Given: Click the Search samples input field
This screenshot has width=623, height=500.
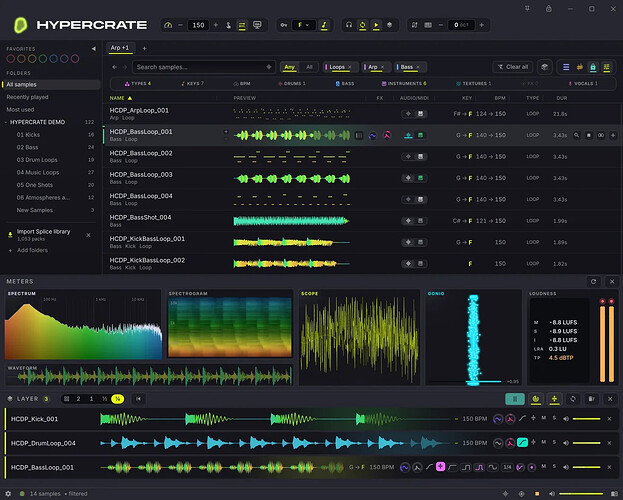Looking at the screenshot, I should [204, 67].
